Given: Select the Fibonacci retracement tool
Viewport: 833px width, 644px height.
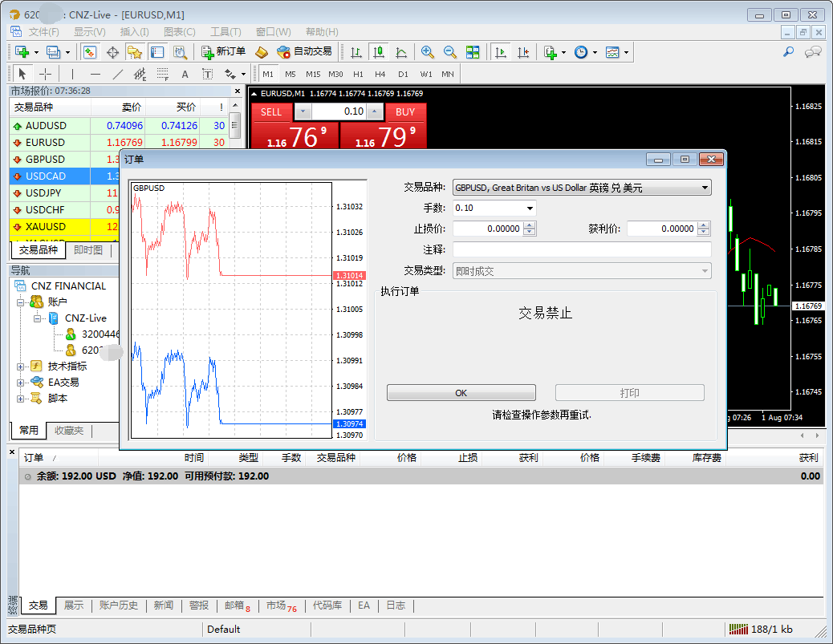Looking at the screenshot, I should (x=163, y=74).
